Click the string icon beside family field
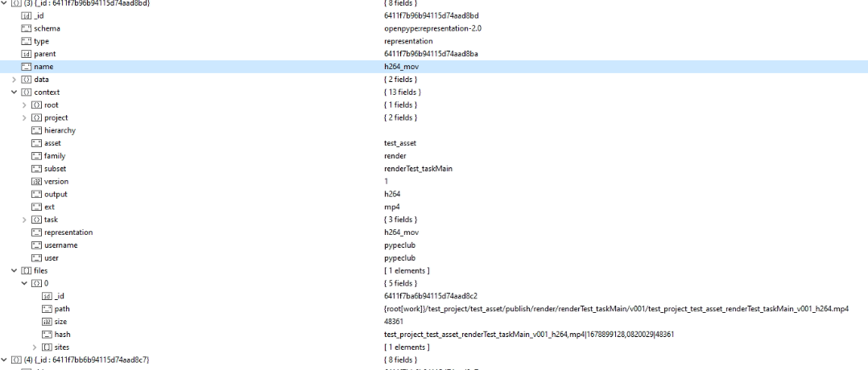The height and width of the screenshot is (370, 868). pyautogui.click(x=36, y=155)
